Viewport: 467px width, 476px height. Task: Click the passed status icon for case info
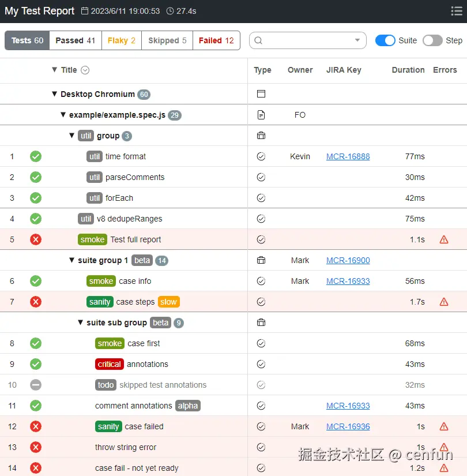[x=36, y=281]
